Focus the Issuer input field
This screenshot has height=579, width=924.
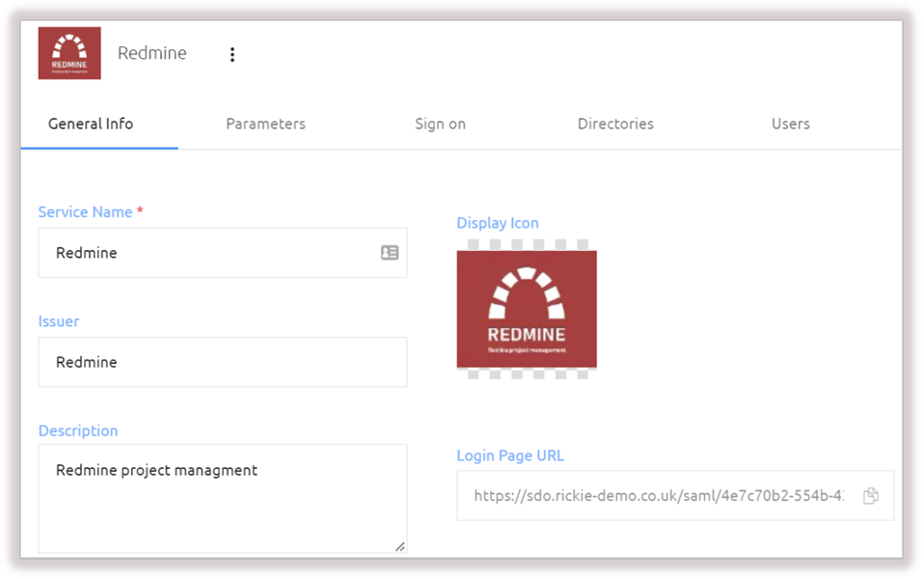(223, 362)
